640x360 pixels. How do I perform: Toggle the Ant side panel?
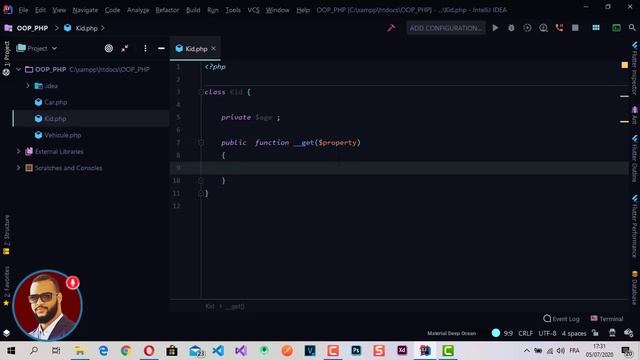coord(635,115)
